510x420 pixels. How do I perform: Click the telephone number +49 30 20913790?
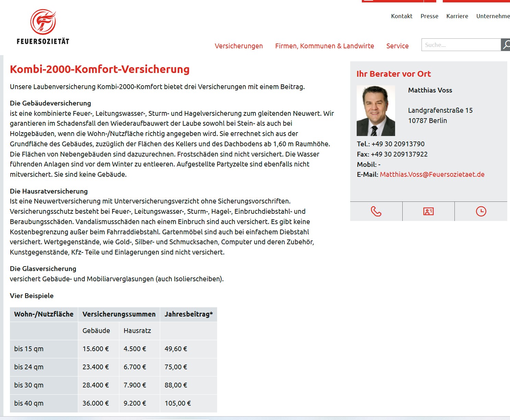point(398,144)
